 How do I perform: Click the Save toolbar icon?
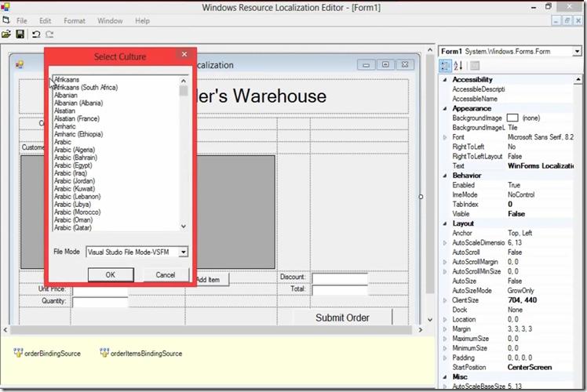coord(20,34)
